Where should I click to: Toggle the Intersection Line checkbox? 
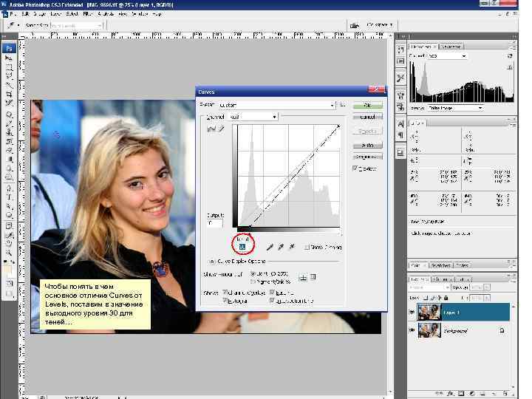(272, 300)
